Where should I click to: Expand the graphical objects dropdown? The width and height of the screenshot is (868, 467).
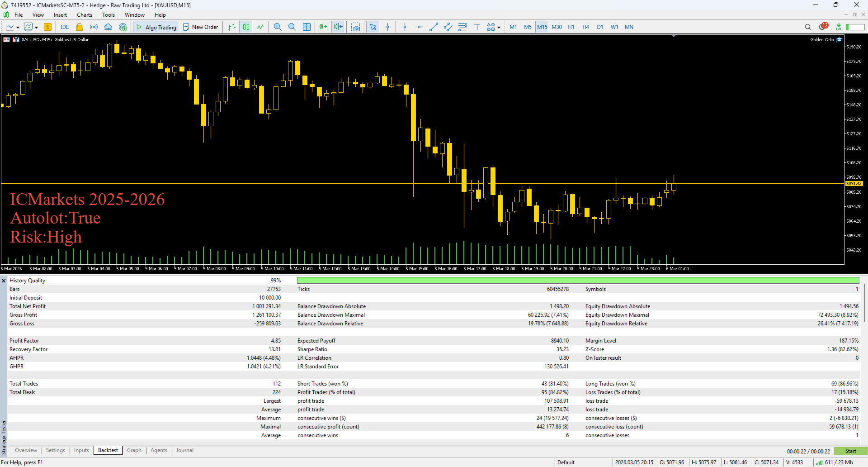point(499,27)
